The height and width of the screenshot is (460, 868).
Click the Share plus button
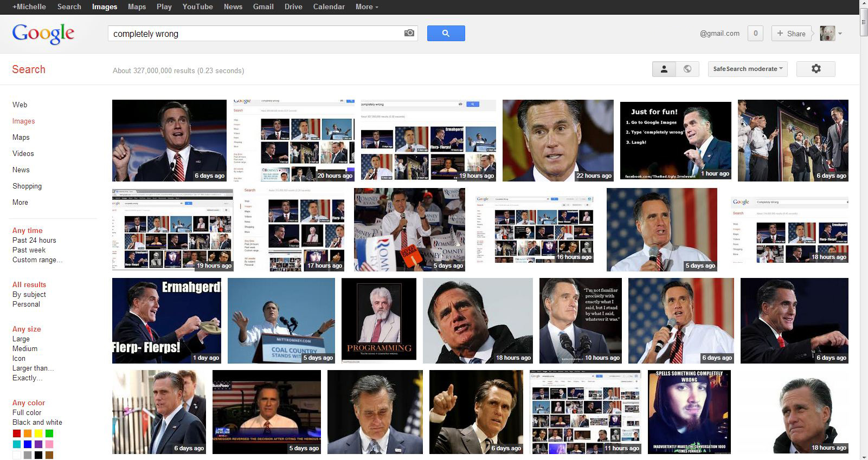[x=791, y=34]
